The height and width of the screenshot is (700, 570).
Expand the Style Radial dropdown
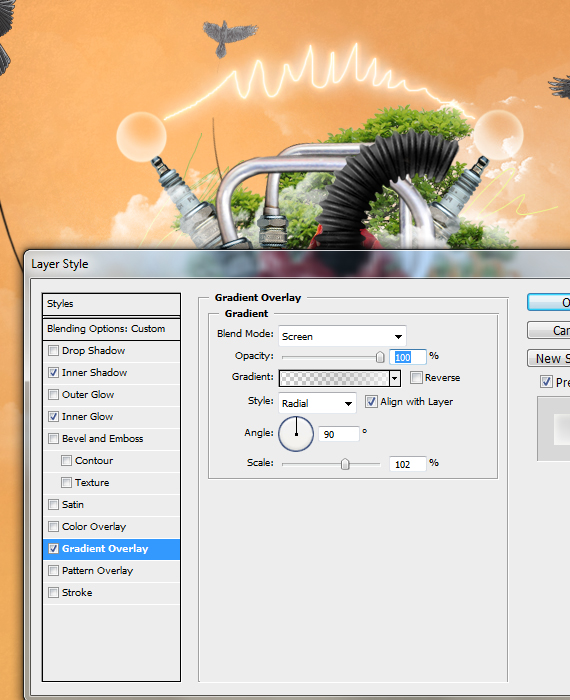(x=317, y=403)
